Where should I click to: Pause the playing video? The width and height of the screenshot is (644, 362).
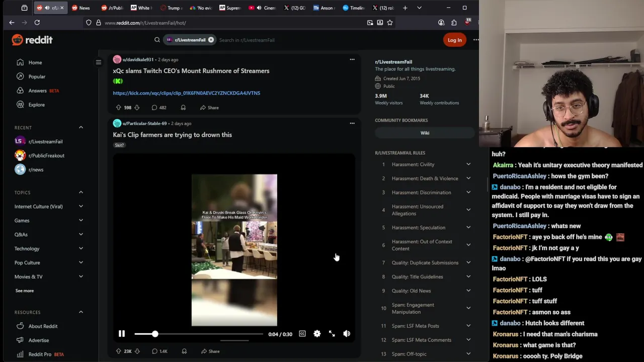pos(122,334)
